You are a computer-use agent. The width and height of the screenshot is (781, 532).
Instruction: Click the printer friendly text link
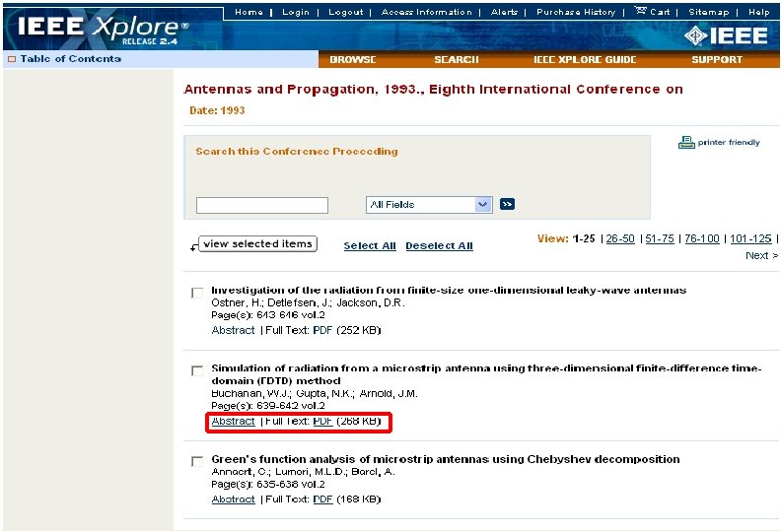729,142
